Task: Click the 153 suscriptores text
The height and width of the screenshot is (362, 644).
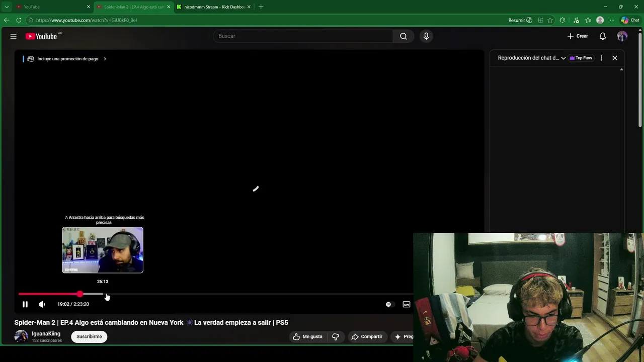Action: coord(47,341)
